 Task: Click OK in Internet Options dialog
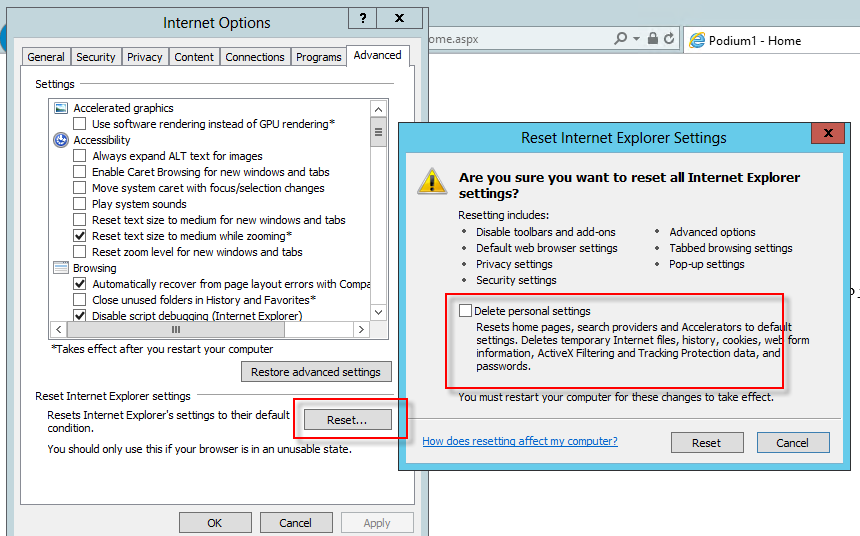click(x=215, y=523)
